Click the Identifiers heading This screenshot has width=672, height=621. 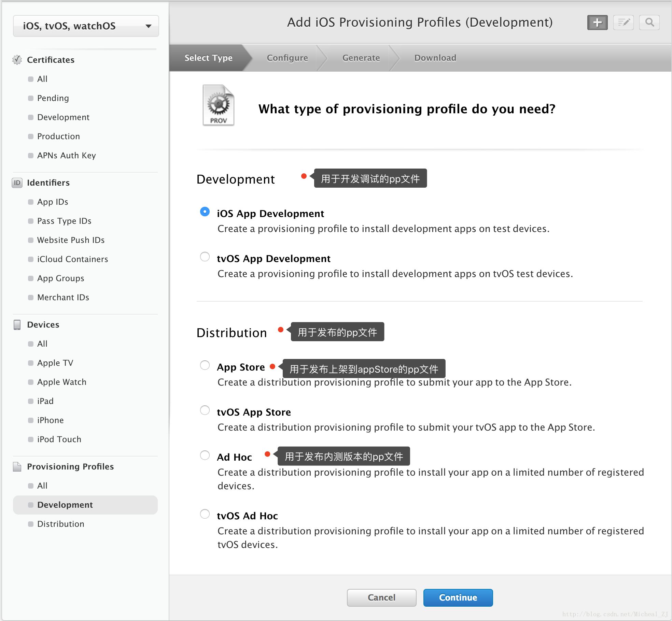point(48,183)
